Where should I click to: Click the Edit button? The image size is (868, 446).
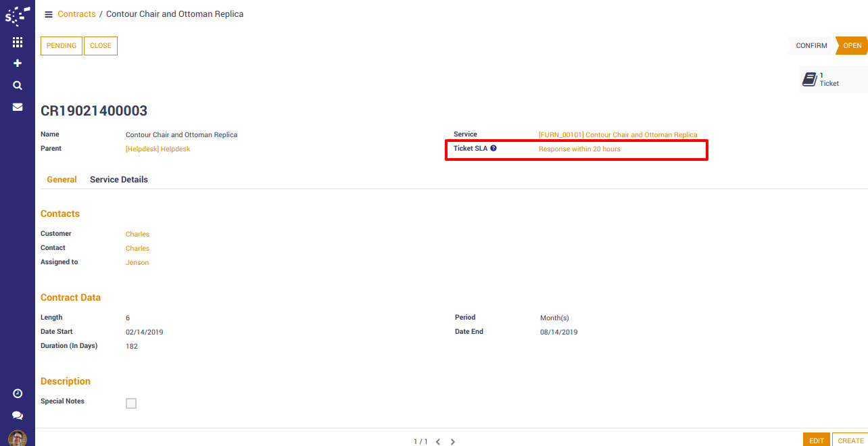point(817,440)
